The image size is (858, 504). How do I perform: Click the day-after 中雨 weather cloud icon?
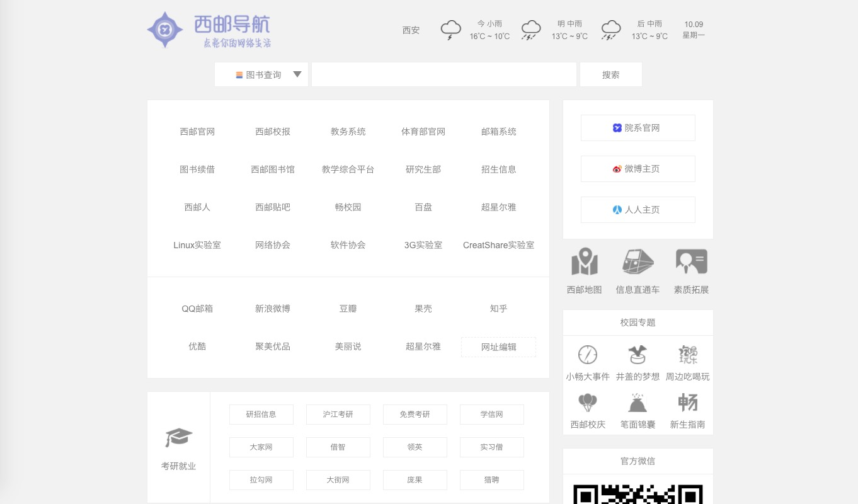pos(611,30)
